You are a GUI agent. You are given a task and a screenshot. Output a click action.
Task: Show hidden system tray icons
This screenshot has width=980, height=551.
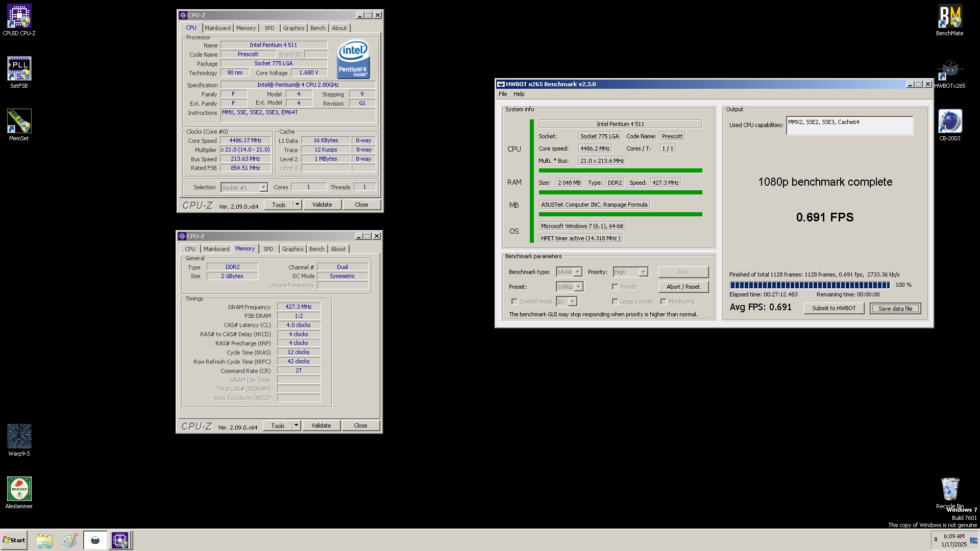(x=936, y=540)
